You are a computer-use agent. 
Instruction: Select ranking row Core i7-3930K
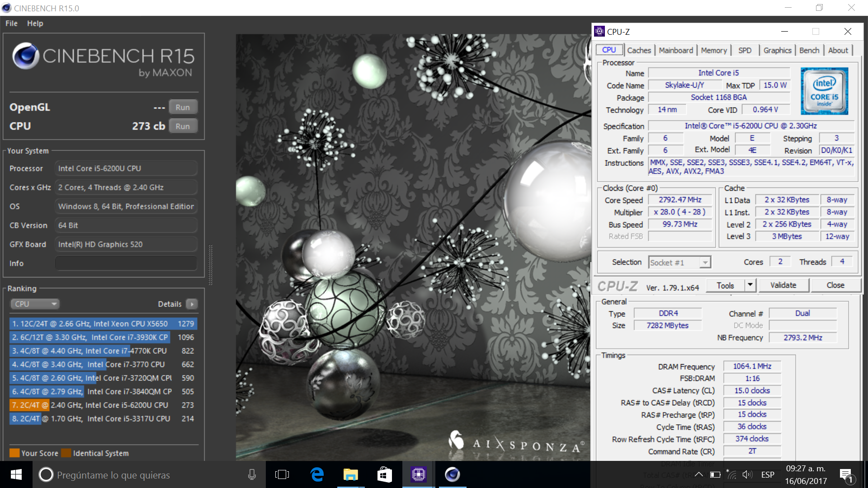pos(103,337)
